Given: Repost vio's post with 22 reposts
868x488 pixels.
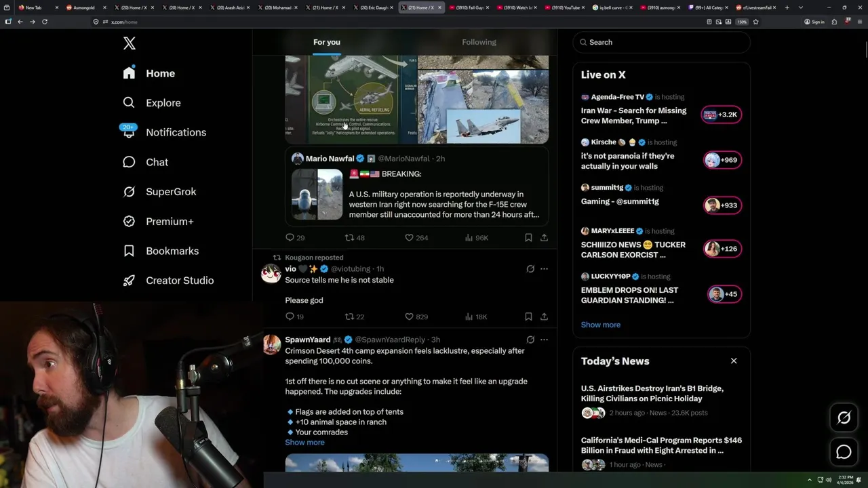Looking at the screenshot, I should click(x=355, y=317).
